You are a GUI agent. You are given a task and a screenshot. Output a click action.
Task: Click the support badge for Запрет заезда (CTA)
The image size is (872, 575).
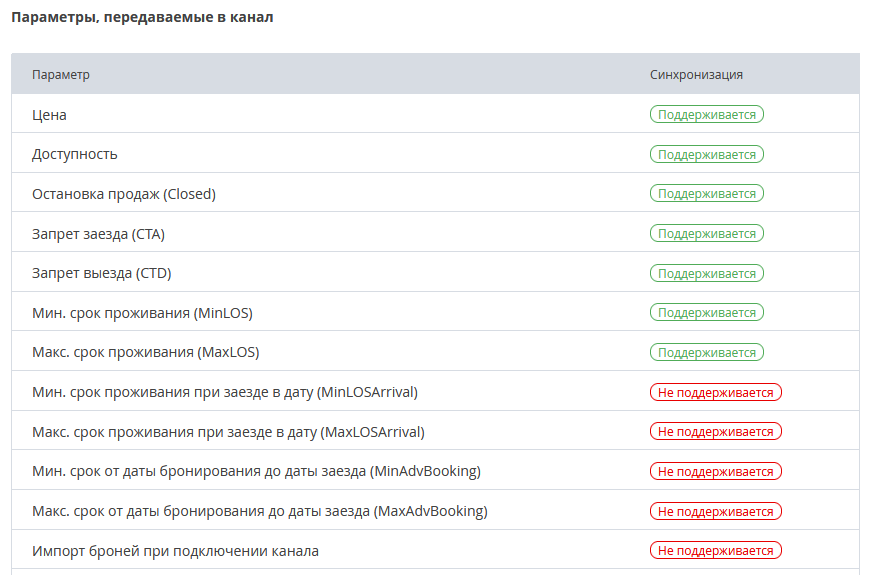pyautogui.click(x=706, y=234)
